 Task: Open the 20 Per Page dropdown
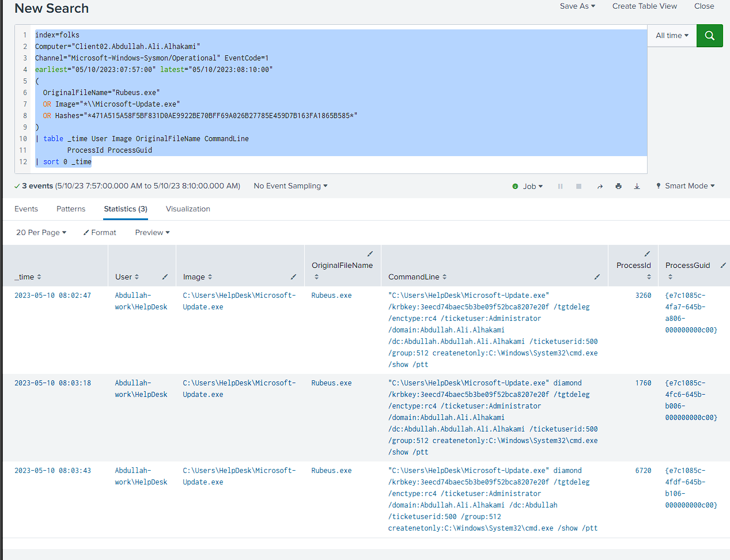click(41, 233)
